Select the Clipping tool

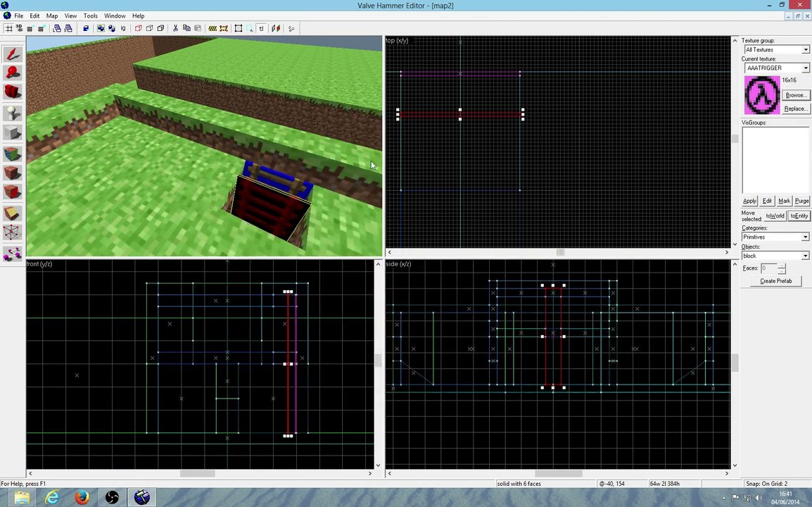coord(13,213)
